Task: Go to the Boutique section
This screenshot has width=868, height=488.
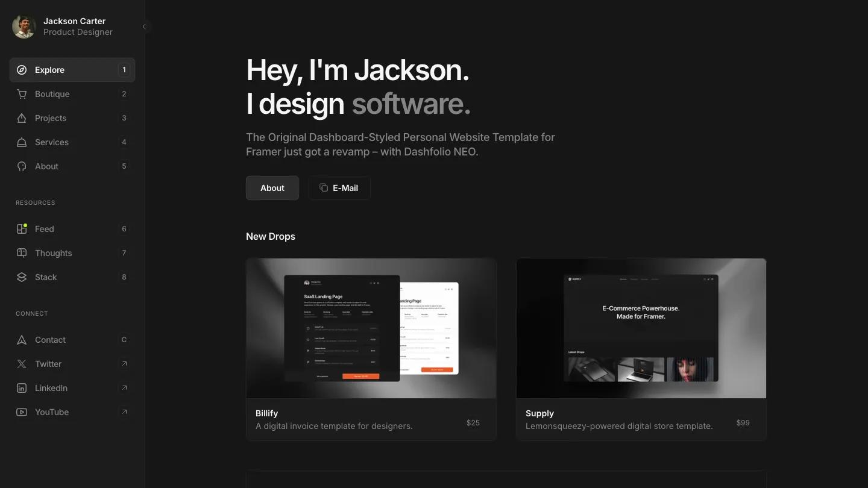Action: point(72,94)
